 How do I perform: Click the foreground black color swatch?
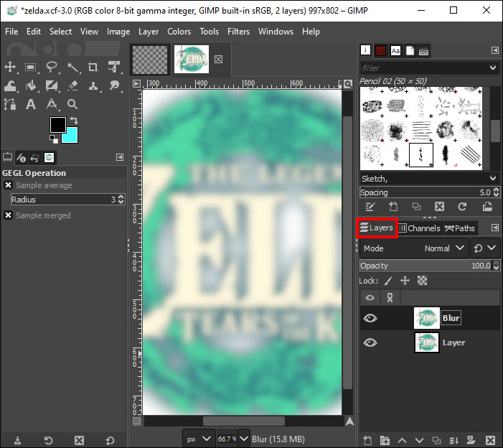coord(58,124)
